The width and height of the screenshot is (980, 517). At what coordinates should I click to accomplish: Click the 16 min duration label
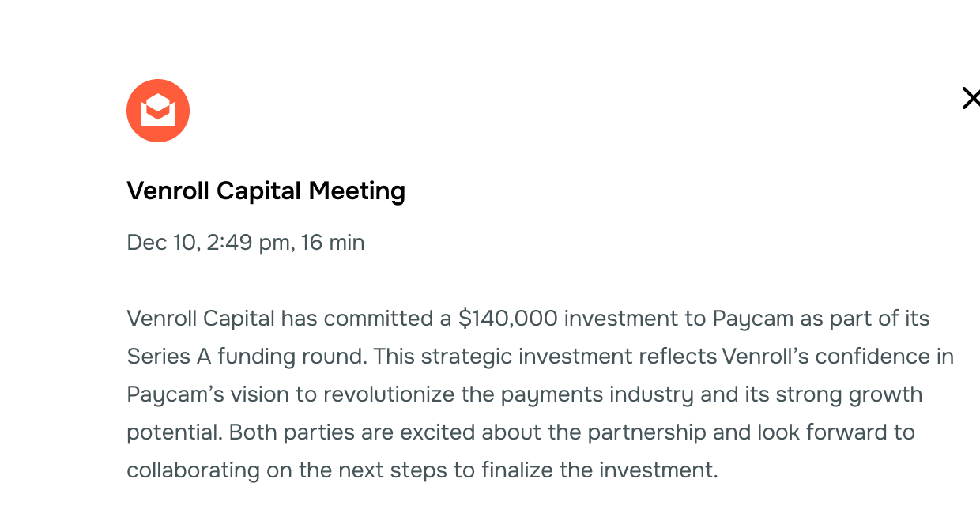(333, 242)
